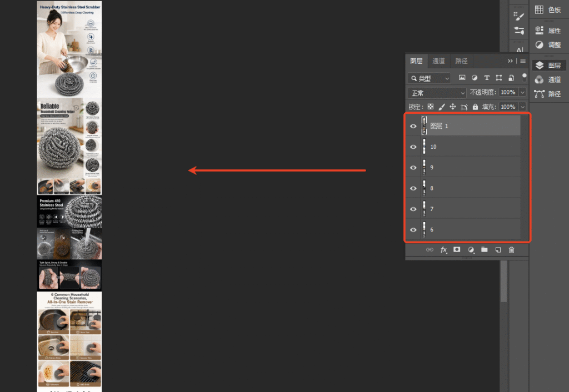The width and height of the screenshot is (569, 392).
Task: Lock image pixels brush icon
Action: [x=442, y=107]
